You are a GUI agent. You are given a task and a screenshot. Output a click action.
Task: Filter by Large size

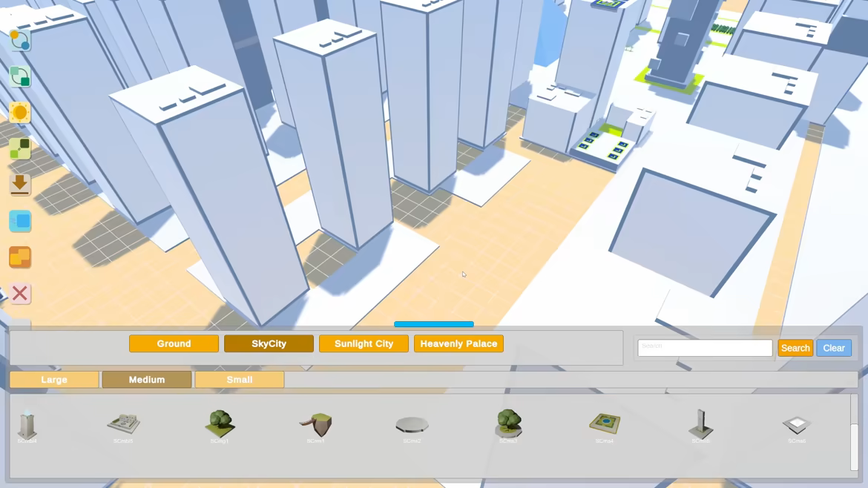[x=54, y=380]
